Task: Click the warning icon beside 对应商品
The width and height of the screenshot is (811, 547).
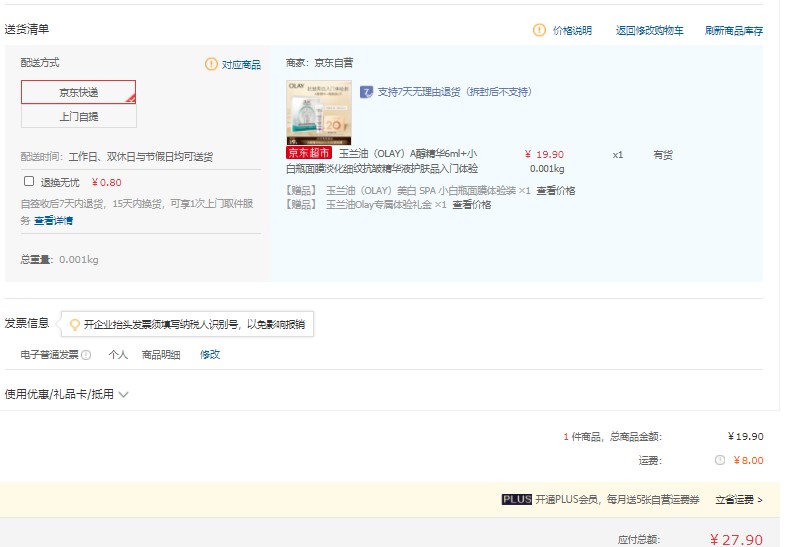Action: pyautogui.click(x=211, y=64)
